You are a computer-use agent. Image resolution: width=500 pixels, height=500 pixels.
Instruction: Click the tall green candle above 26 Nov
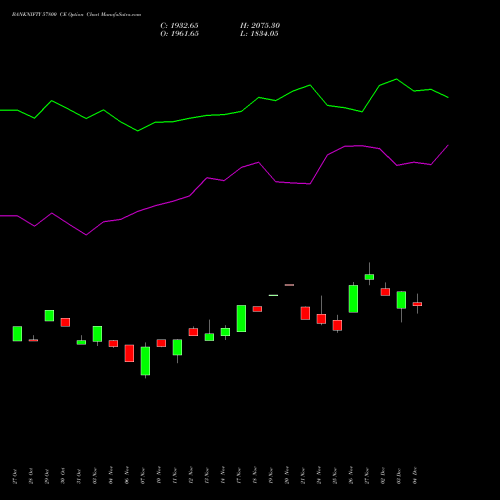click(x=353, y=299)
